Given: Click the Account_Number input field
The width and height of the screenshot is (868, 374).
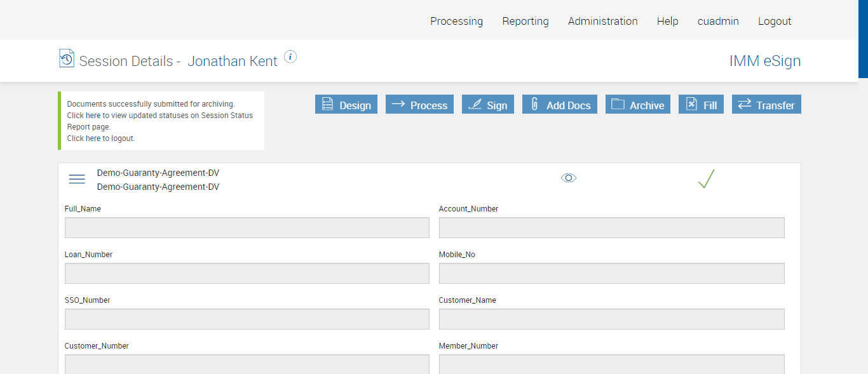Looking at the screenshot, I should point(611,228).
